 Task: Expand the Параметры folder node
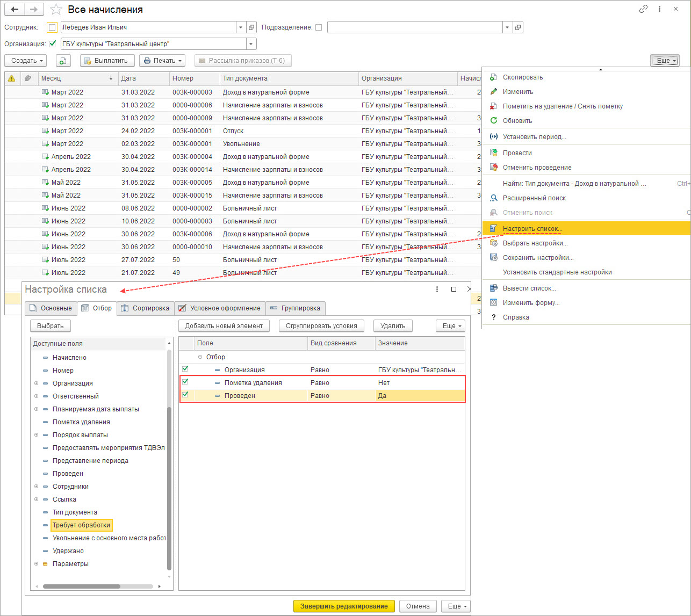pos(37,564)
